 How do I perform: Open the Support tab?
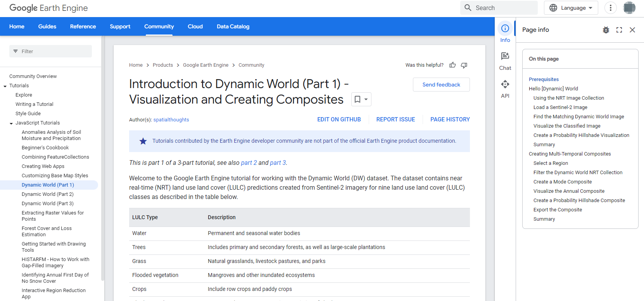point(120,26)
